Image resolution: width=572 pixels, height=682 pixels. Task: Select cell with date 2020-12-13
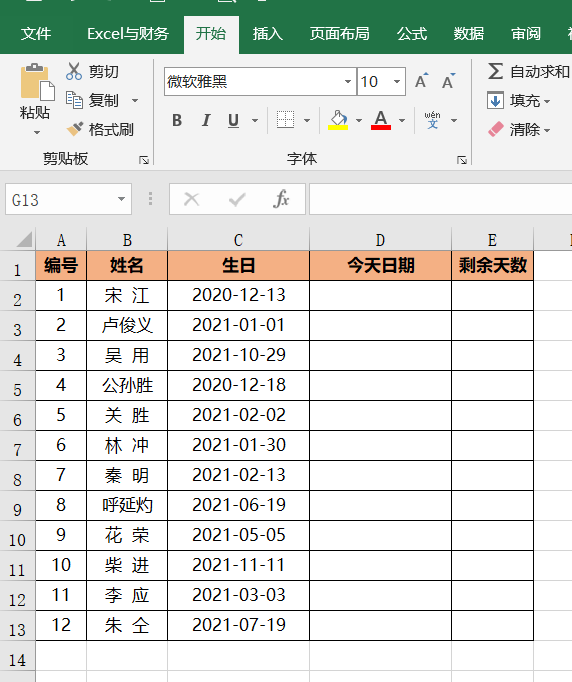[238, 295]
